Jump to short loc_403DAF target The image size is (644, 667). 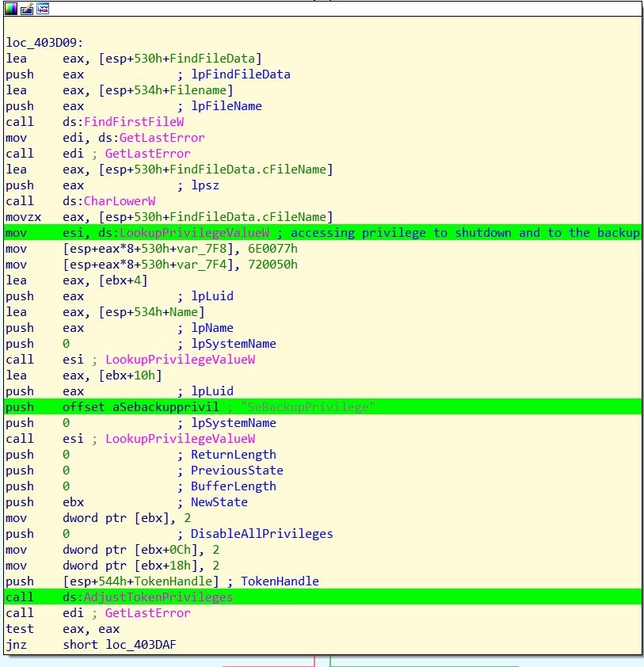coord(120,645)
